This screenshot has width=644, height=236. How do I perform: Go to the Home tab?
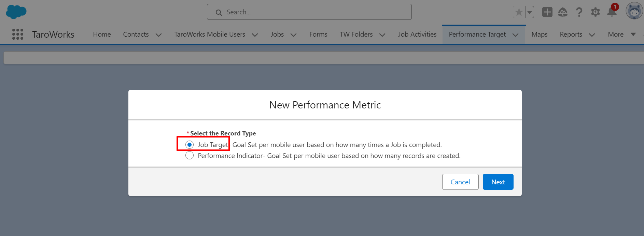[x=102, y=34]
